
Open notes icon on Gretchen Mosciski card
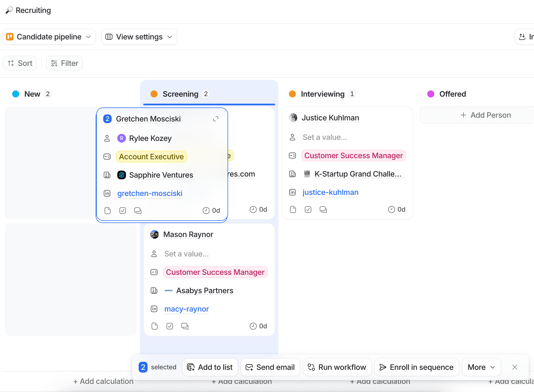[108, 211]
